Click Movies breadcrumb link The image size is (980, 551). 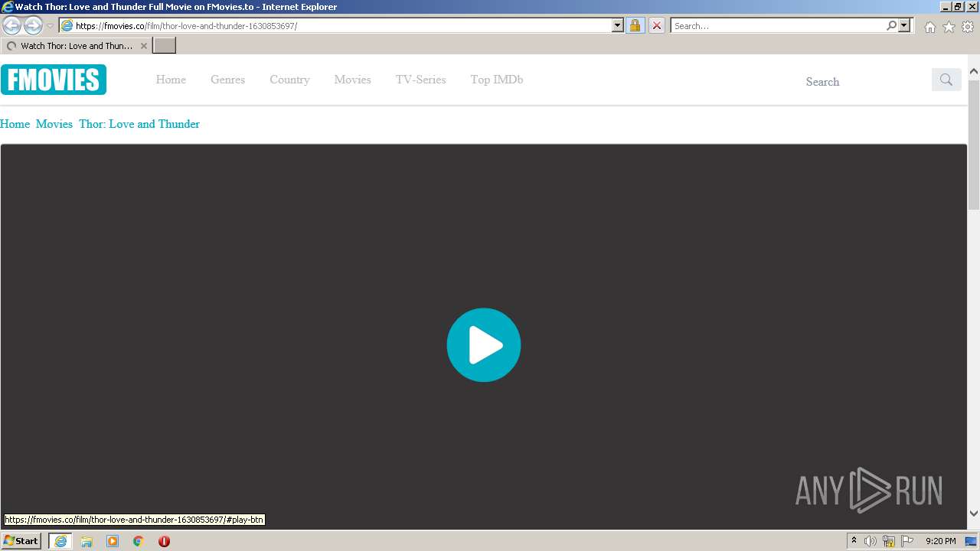click(54, 124)
